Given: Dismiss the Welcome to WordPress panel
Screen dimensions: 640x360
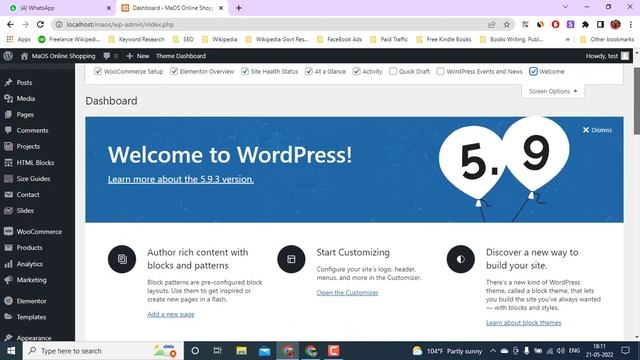Looking at the screenshot, I should coord(597,130).
